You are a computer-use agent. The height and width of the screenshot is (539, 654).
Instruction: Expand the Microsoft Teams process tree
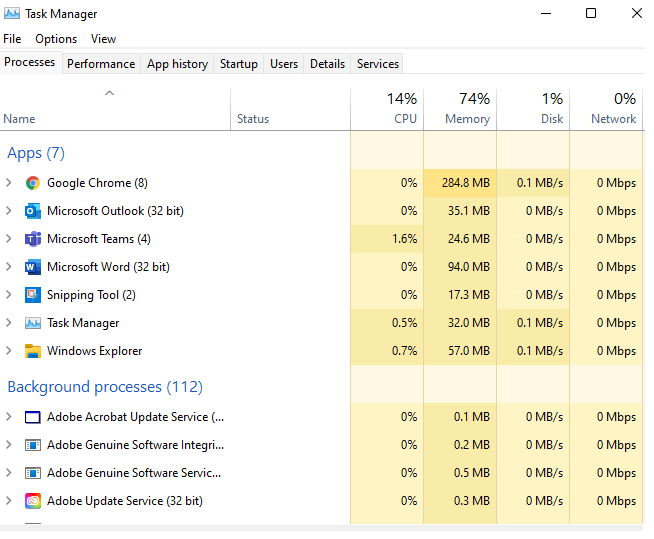click(9, 239)
